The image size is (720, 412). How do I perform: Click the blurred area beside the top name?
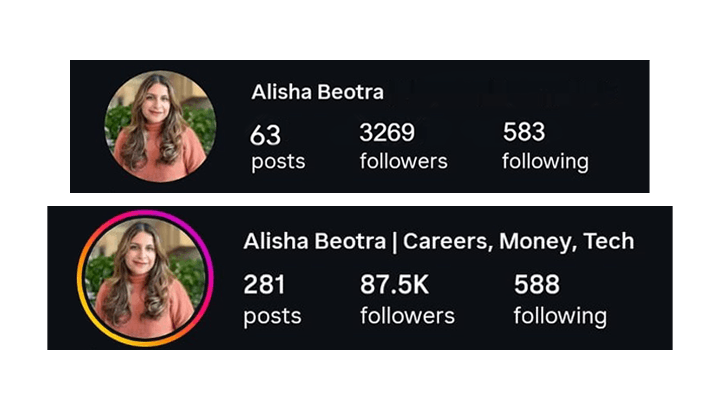coord(505,92)
